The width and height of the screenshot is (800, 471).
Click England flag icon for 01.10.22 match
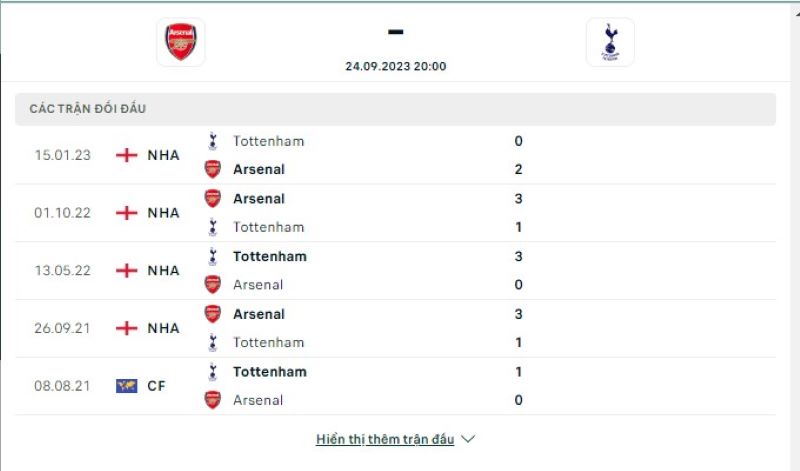coord(126,213)
